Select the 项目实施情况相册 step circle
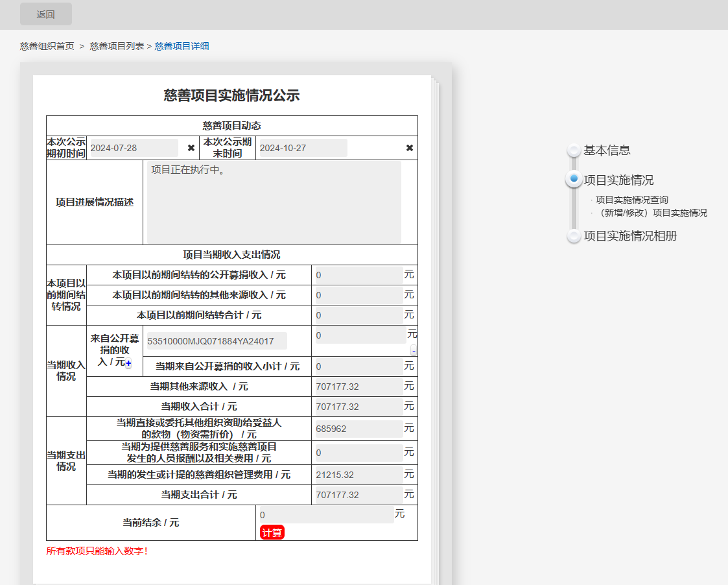Image resolution: width=728 pixels, height=585 pixels. pos(574,236)
